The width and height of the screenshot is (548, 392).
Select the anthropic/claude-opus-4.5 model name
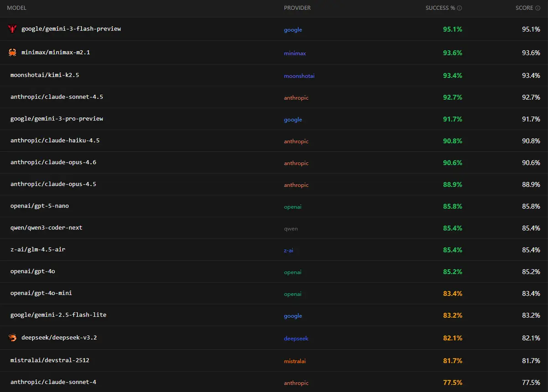(53, 184)
